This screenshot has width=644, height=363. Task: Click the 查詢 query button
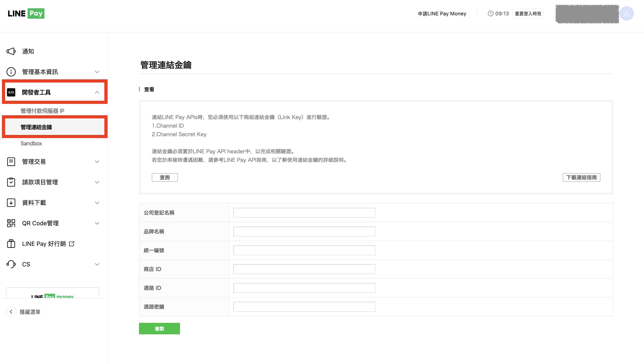pos(165,177)
